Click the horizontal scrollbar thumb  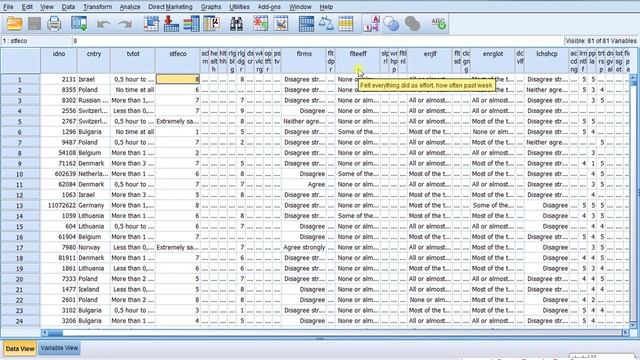[x=55, y=333]
